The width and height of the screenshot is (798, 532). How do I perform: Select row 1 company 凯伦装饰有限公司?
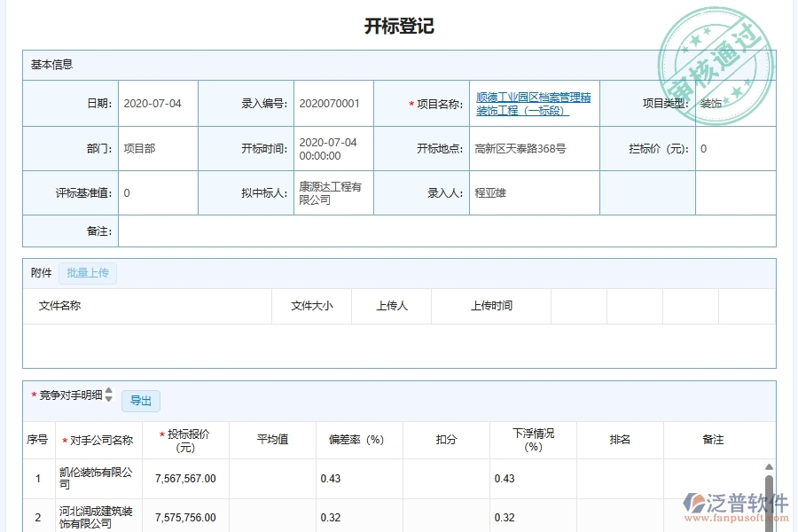coord(92,479)
